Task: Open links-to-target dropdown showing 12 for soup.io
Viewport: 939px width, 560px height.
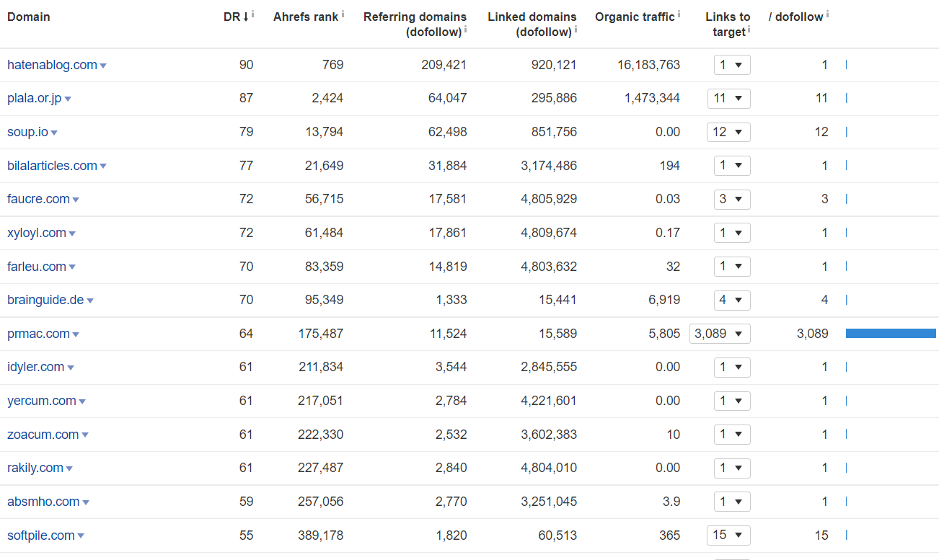Action: [729, 132]
